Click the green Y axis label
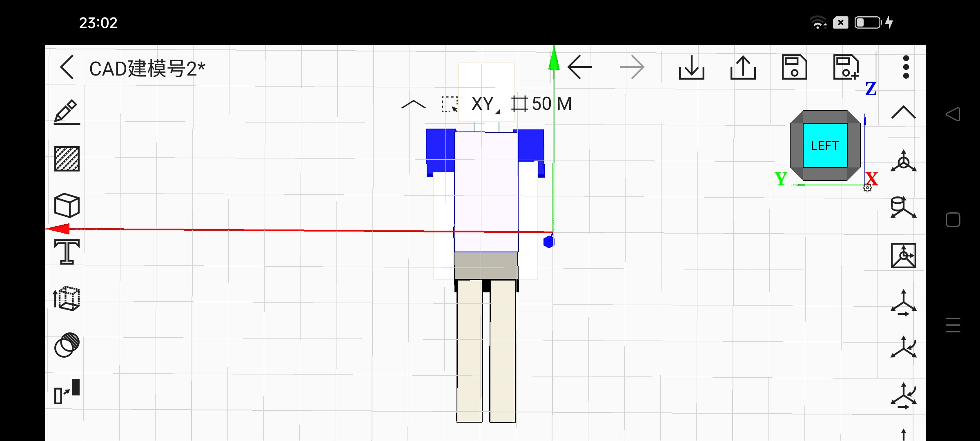 pyautogui.click(x=781, y=178)
